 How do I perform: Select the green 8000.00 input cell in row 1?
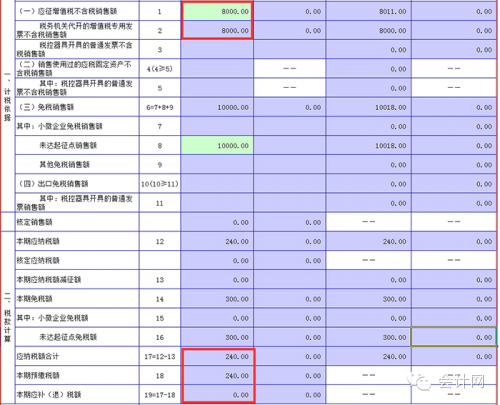(217, 11)
